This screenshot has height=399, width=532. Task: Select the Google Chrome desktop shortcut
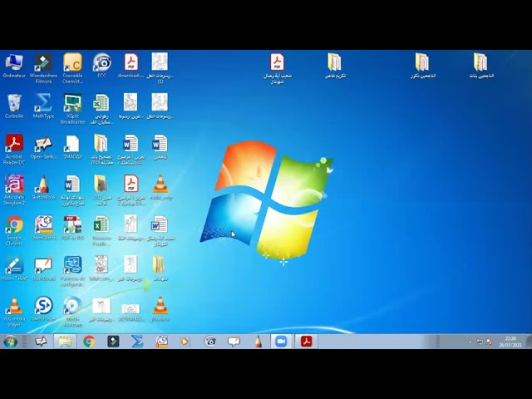click(x=14, y=231)
